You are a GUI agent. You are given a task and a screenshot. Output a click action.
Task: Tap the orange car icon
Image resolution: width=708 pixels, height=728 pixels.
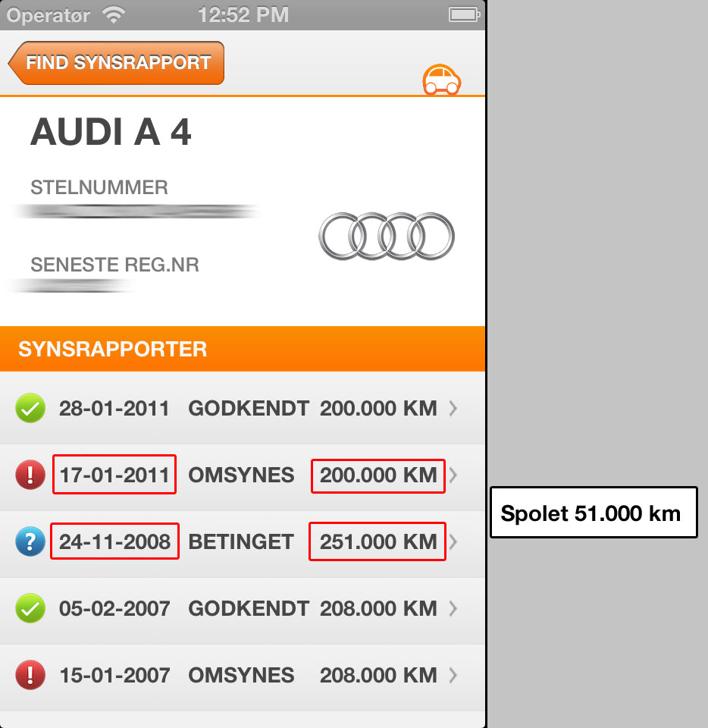(x=441, y=80)
